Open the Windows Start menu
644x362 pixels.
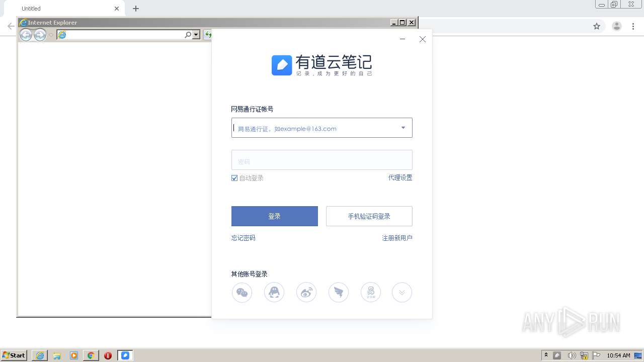click(14, 355)
